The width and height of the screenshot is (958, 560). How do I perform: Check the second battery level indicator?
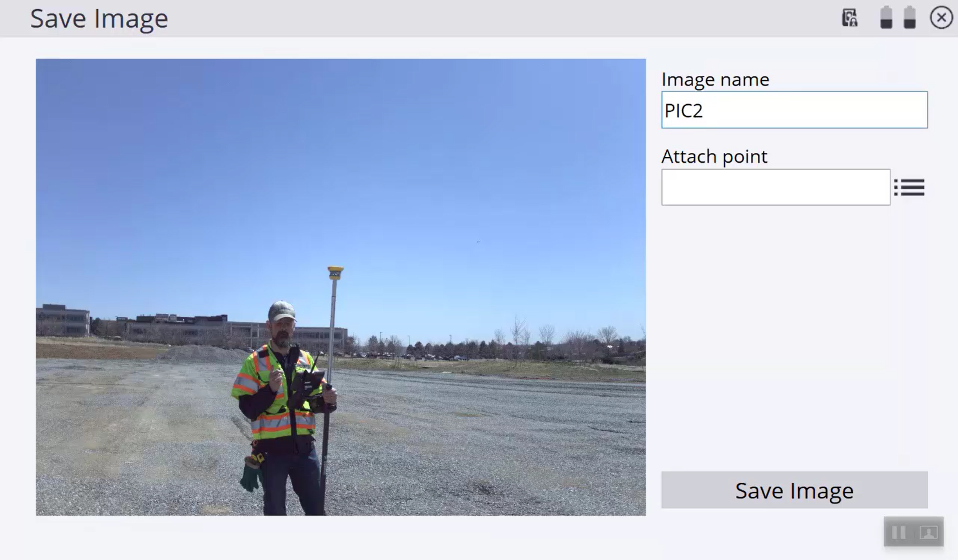[x=909, y=17]
